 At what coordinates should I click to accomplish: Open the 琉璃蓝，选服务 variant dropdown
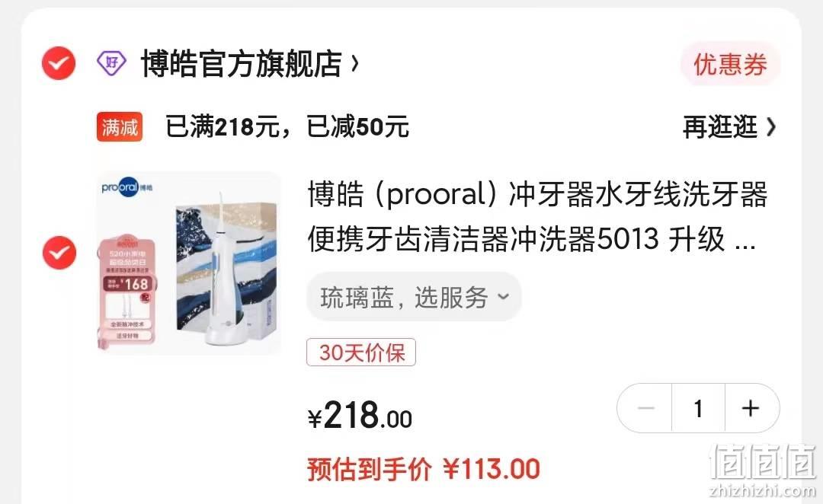click(414, 298)
